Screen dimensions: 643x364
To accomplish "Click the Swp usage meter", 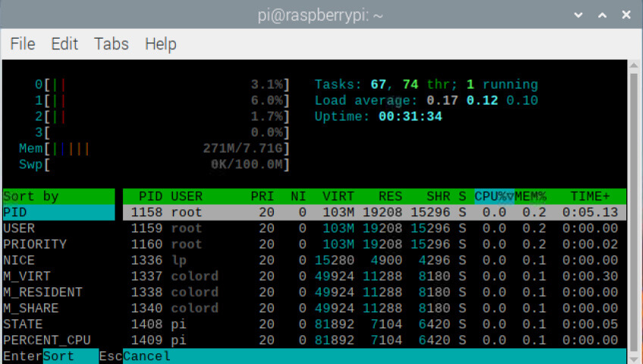I will pos(155,165).
